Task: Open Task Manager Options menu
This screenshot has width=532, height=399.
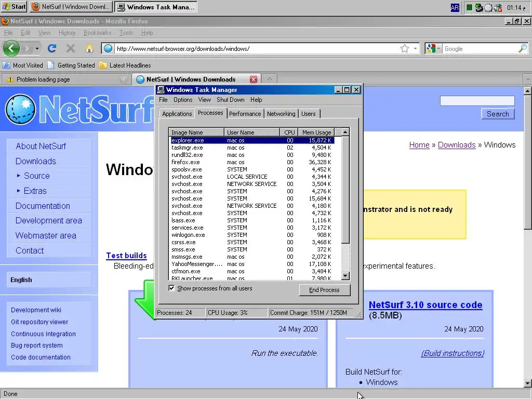Action: 183,100
